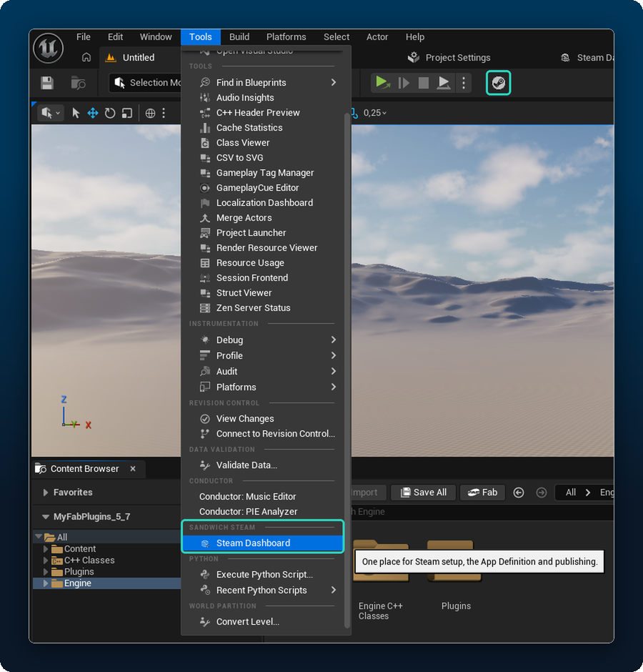Expand the Debug submenu
Screen dimensions: 643x672
click(266, 340)
